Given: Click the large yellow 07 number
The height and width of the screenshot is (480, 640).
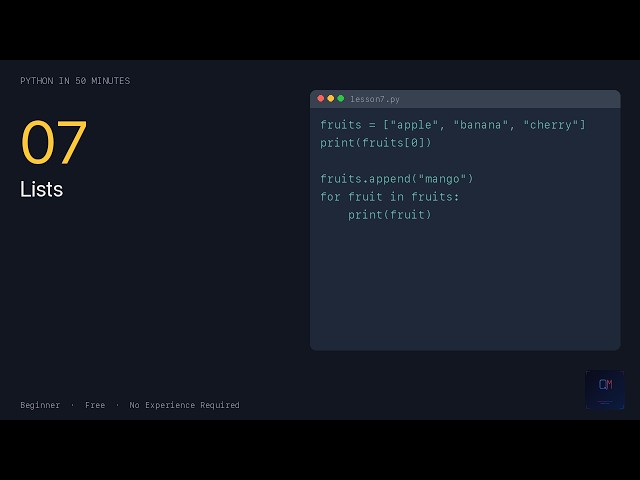Looking at the screenshot, I should (53, 142).
